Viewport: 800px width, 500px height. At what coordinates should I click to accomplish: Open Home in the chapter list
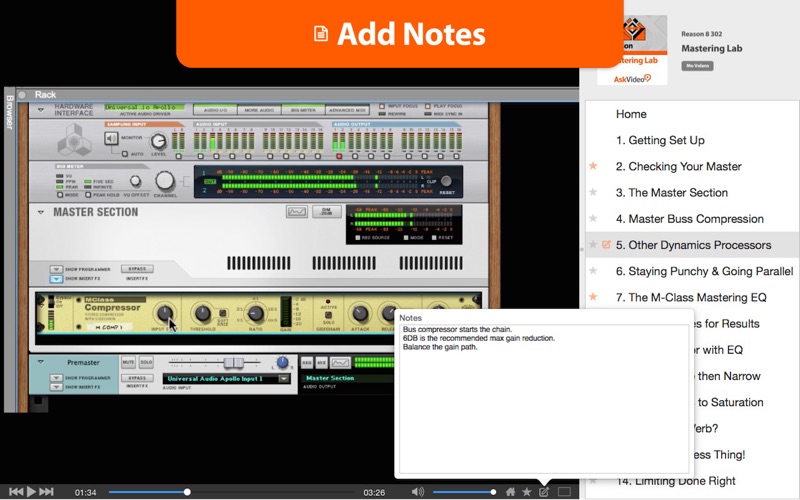point(631,114)
